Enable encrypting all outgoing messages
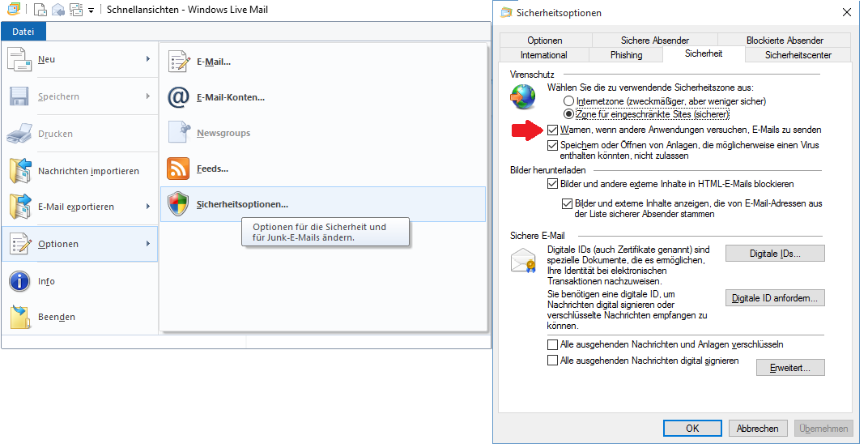868x444 pixels. pos(552,344)
